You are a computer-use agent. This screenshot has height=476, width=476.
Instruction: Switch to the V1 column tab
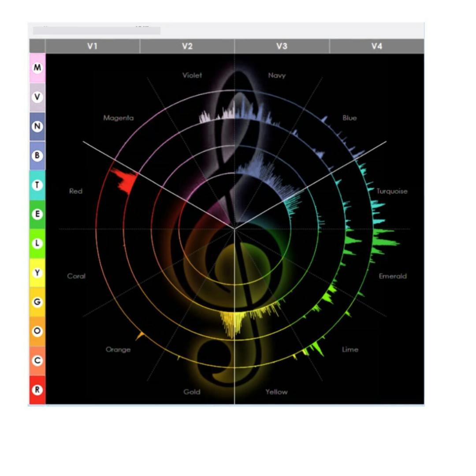[92, 46]
